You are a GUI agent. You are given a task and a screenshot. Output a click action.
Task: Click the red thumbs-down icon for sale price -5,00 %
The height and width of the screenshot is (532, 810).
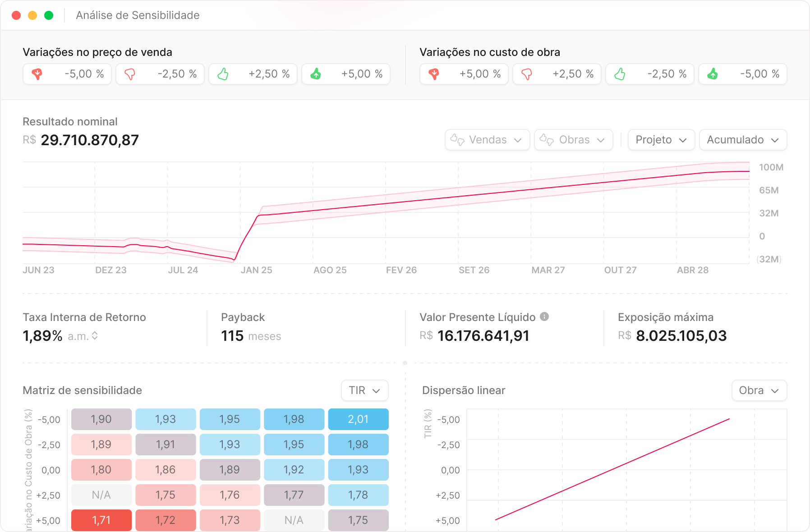point(37,74)
